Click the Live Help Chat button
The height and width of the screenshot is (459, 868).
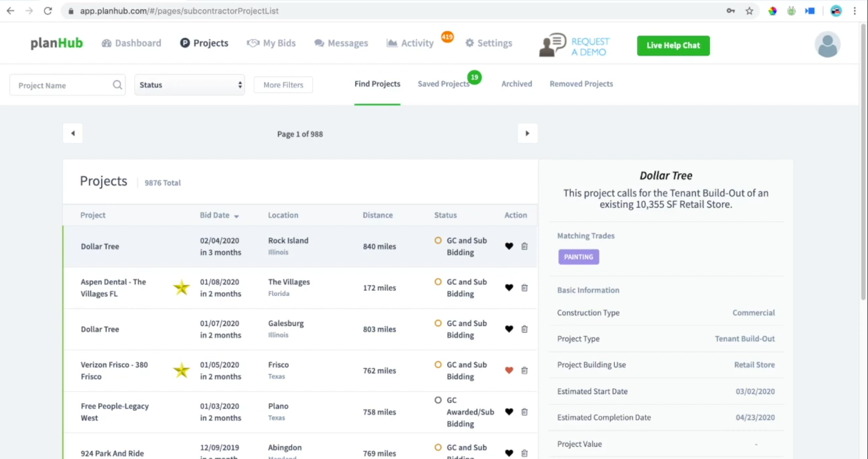[x=673, y=46]
